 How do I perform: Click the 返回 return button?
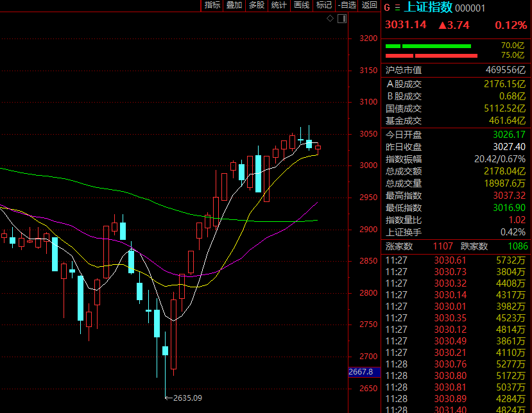[369, 5]
